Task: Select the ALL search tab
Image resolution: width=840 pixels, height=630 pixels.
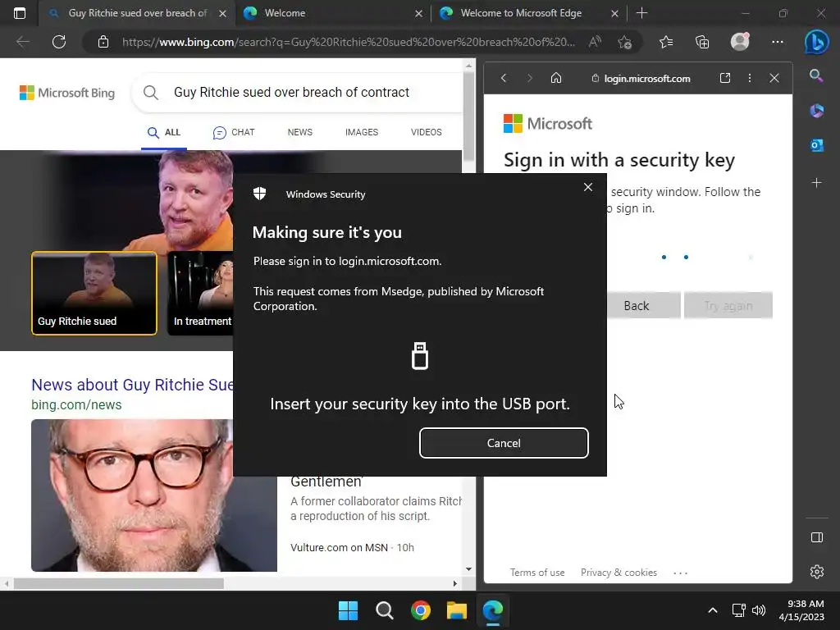Action: click(164, 132)
